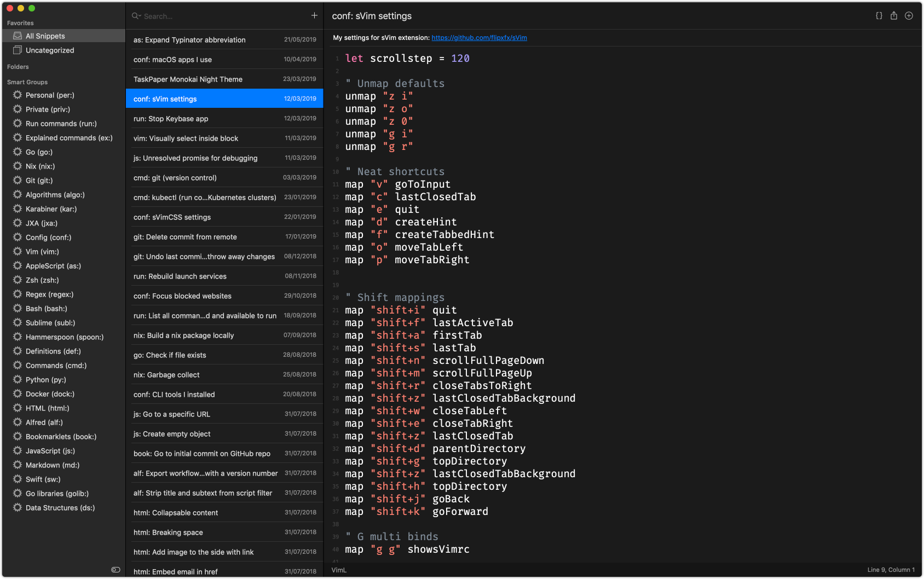924x579 pixels.
Task: Click the Run commands (run:) gear icon
Action: point(18,124)
